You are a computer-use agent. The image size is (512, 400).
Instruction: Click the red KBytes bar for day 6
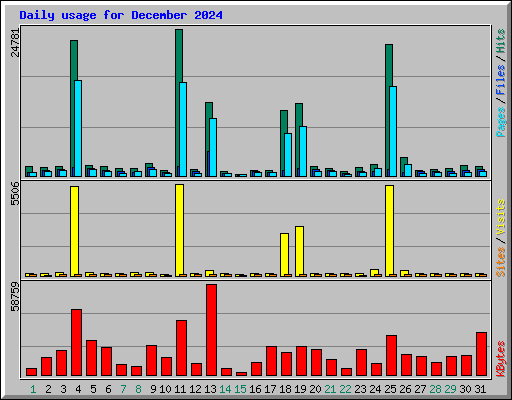click(x=106, y=362)
